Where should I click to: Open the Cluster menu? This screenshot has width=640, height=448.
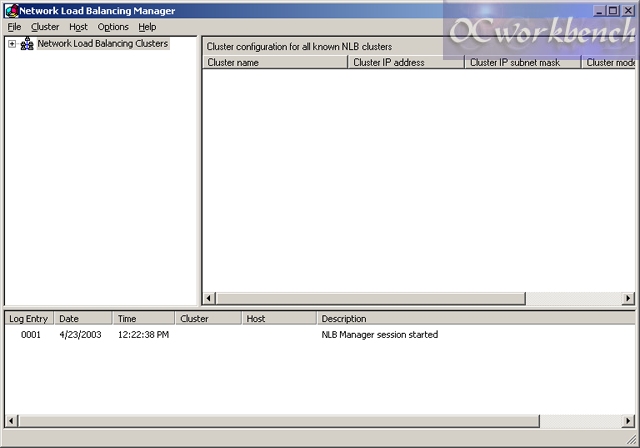pos(45,27)
